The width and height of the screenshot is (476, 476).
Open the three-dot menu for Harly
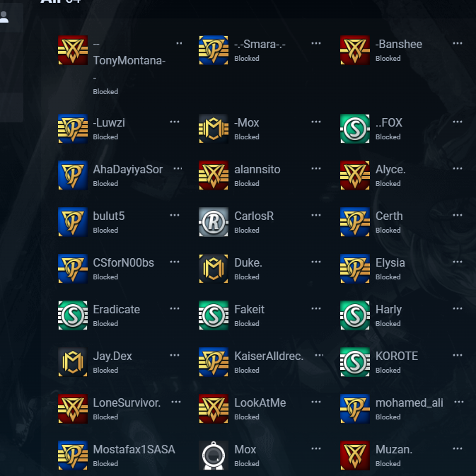[x=458, y=309]
